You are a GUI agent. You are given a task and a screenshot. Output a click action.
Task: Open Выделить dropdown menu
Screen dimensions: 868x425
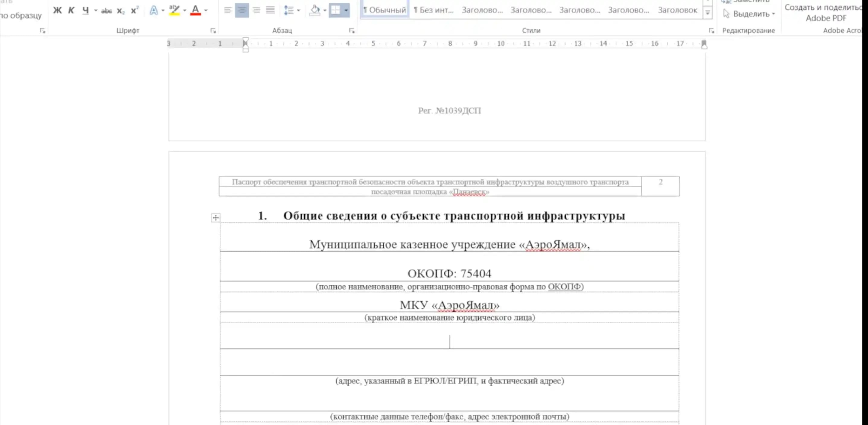(749, 14)
